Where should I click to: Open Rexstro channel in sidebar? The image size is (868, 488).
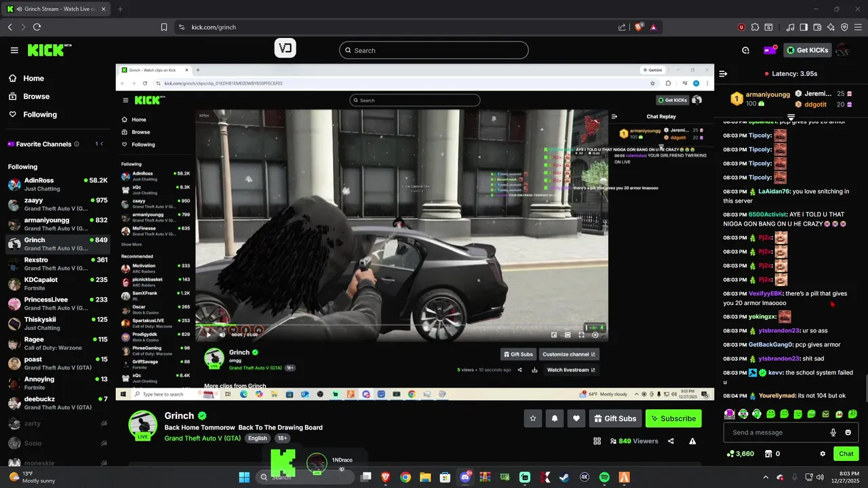click(x=58, y=264)
